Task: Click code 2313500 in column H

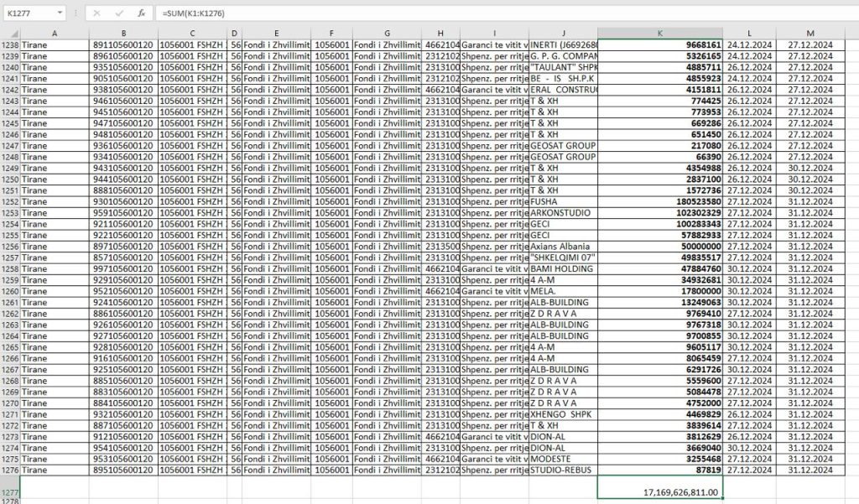Action: pos(440,247)
